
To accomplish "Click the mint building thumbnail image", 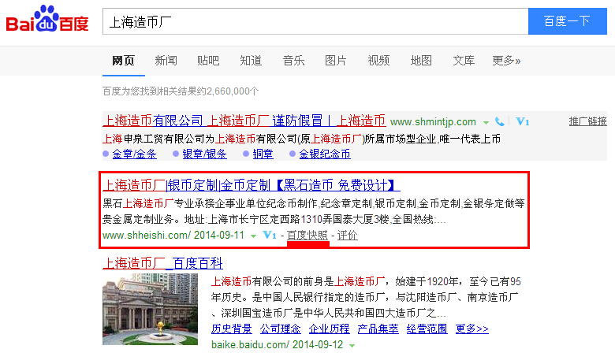I will pyautogui.click(x=151, y=309).
